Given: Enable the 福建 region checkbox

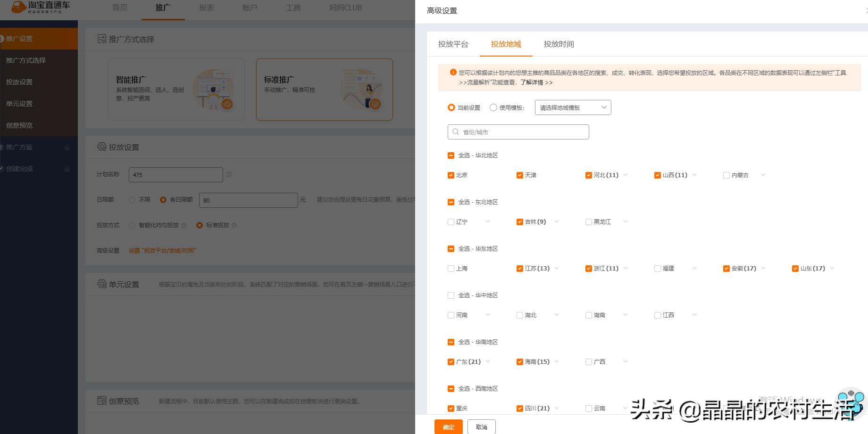Looking at the screenshot, I should tap(658, 268).
